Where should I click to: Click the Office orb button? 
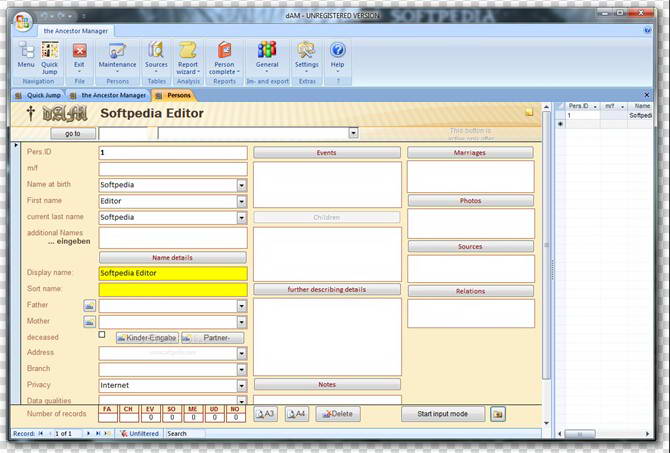[x=23, y=21]
